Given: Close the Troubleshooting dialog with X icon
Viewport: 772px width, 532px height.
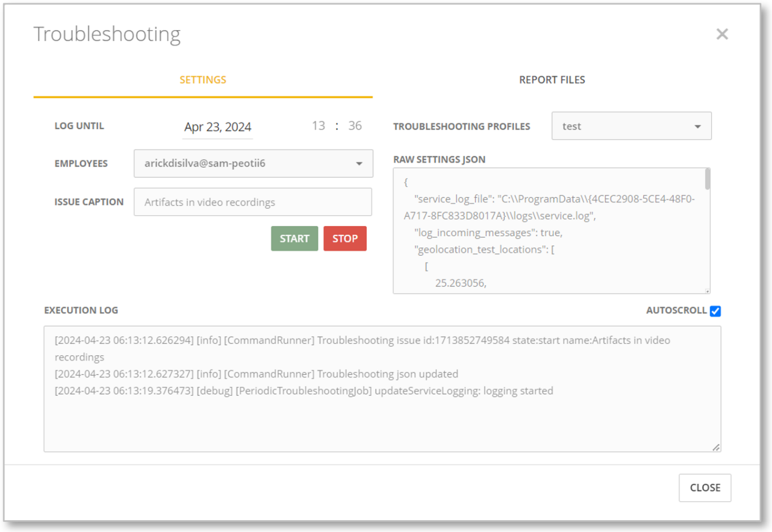Looking at the screenshot, I should coord(722,34).
